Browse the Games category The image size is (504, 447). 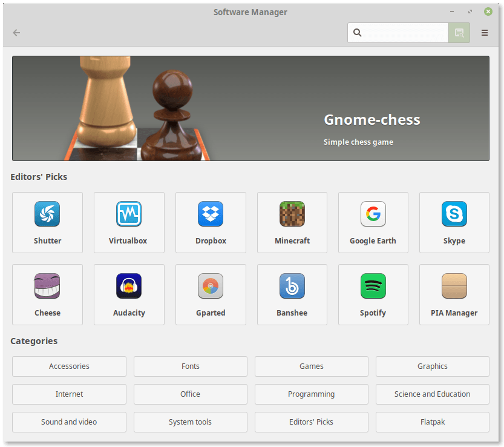pyautogui.click(x=311, y=366)
